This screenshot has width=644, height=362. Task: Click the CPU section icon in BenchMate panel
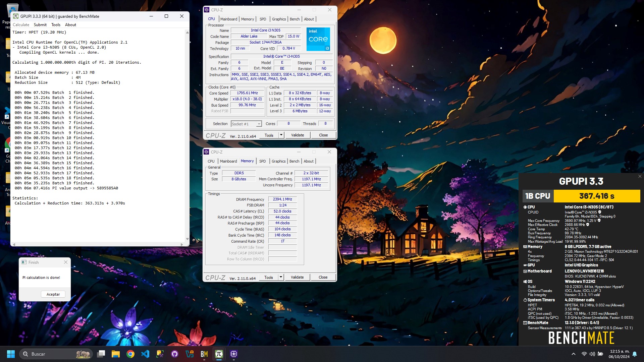point(525,207)
